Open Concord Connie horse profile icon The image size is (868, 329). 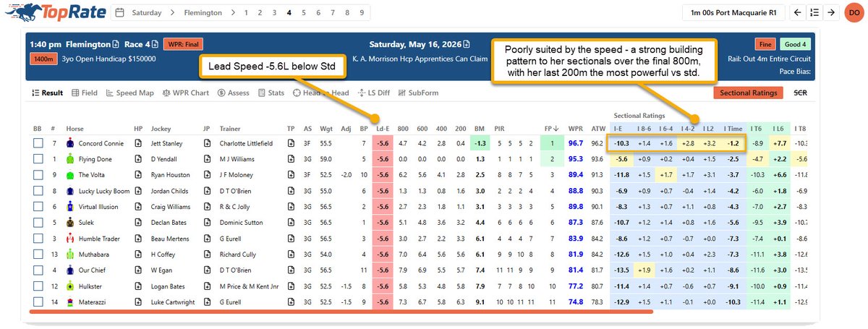[138, 143]
